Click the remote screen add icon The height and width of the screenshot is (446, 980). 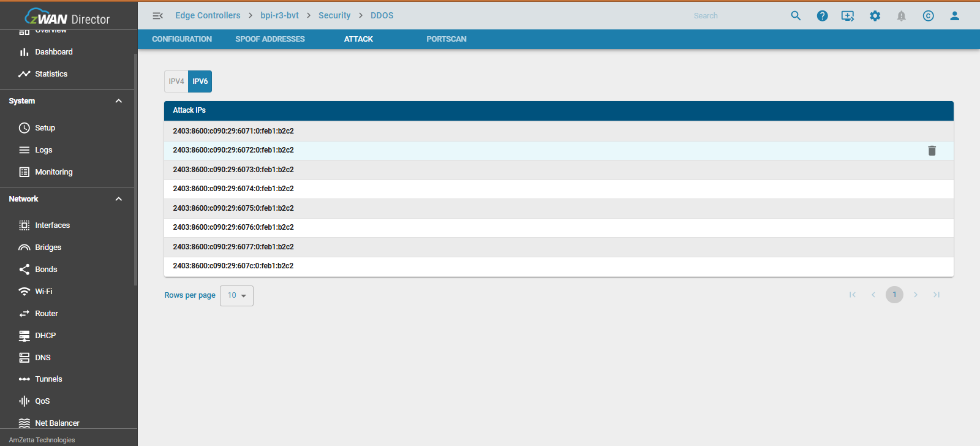(x=848, y=16)
